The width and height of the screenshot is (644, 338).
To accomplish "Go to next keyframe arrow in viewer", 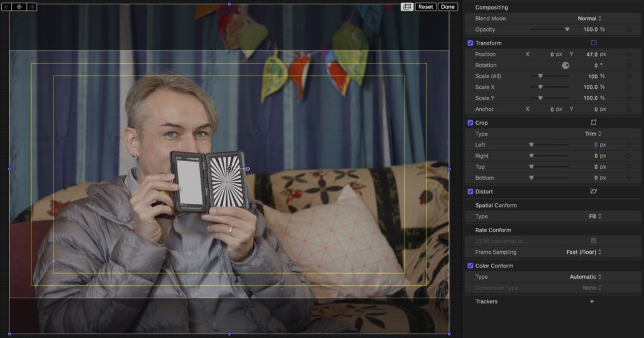I will click(x=31, y=6).
